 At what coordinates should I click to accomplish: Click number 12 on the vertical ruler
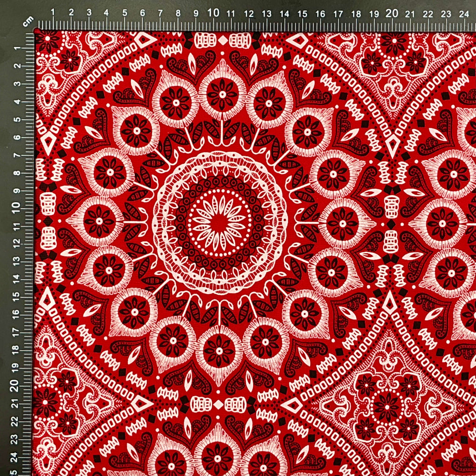coord(18,243)
